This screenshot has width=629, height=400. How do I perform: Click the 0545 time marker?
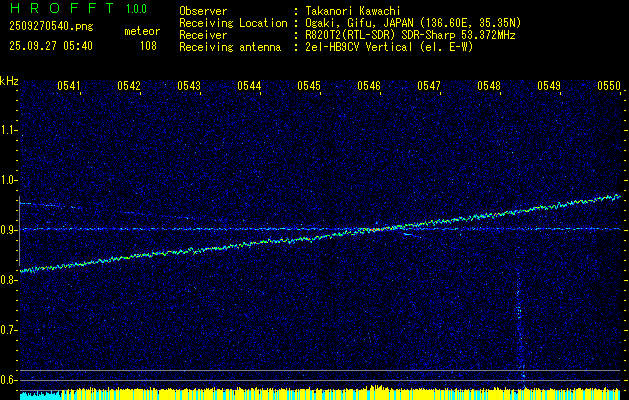pos(309,87)
